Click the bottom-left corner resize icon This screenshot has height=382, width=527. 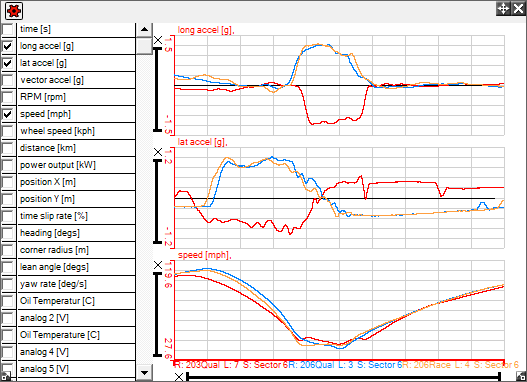(6, 376)
